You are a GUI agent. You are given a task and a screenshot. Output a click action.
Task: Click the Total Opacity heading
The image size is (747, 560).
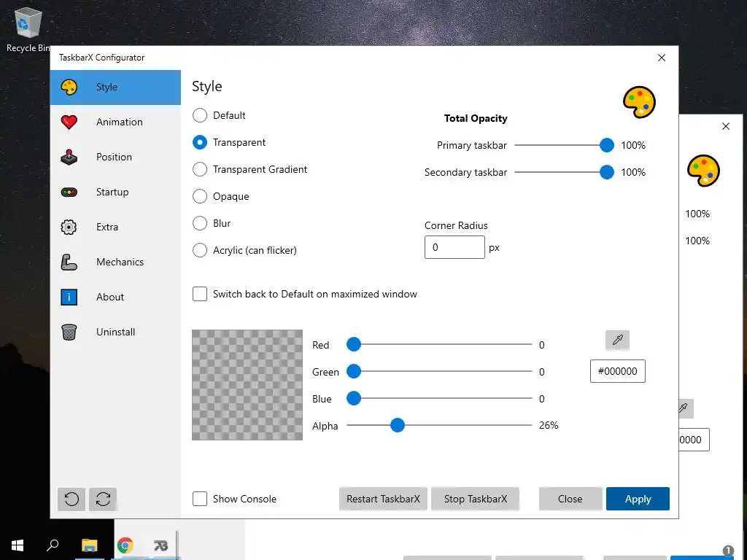pyautogui.click(x=476, y=119)
